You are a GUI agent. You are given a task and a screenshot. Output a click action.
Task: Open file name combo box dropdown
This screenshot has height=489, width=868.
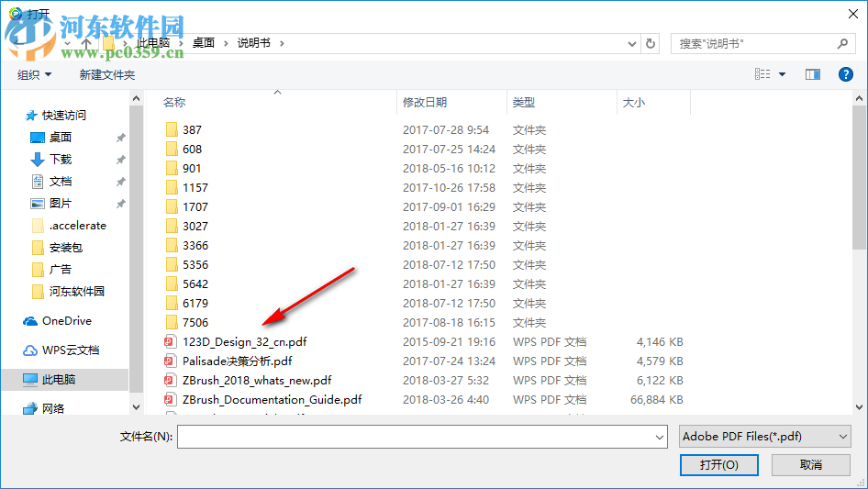pos(660,437)
